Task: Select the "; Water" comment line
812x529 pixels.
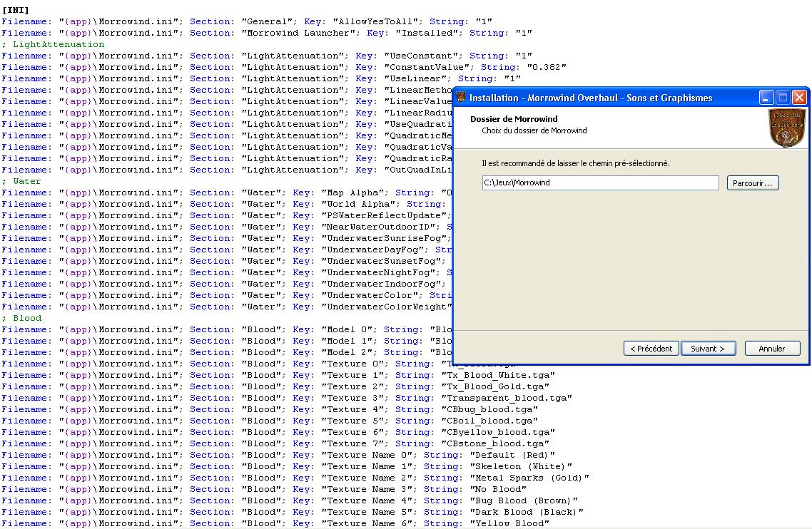Action: (21, 181)
